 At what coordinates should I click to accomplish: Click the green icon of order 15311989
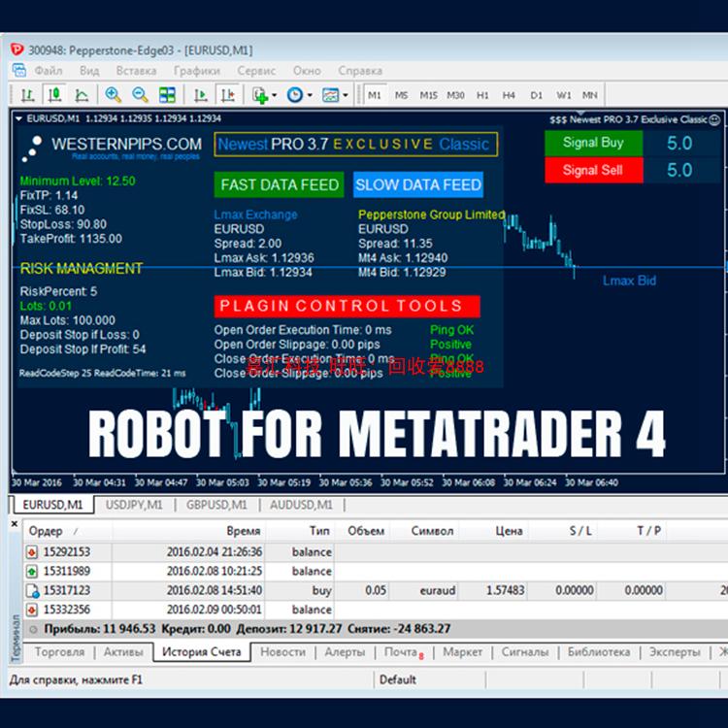tap(32, 571)
